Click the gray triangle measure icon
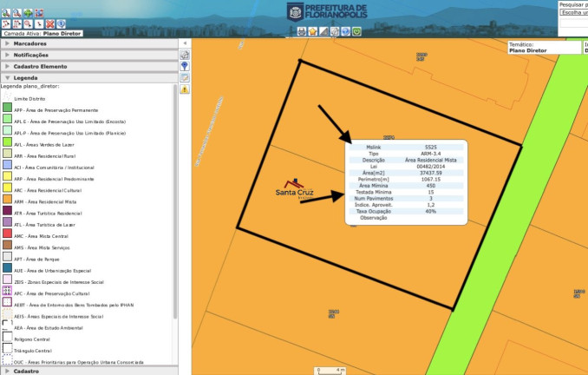 323,31
